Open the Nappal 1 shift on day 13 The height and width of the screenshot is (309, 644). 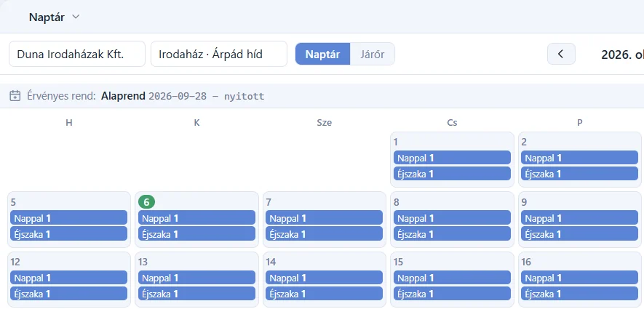[196, 278]
